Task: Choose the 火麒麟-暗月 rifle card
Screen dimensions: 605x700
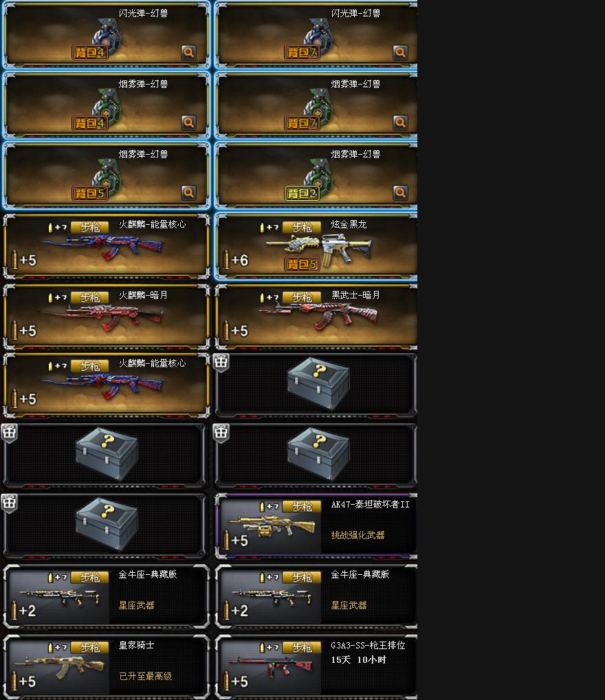Action: point(107,316)
